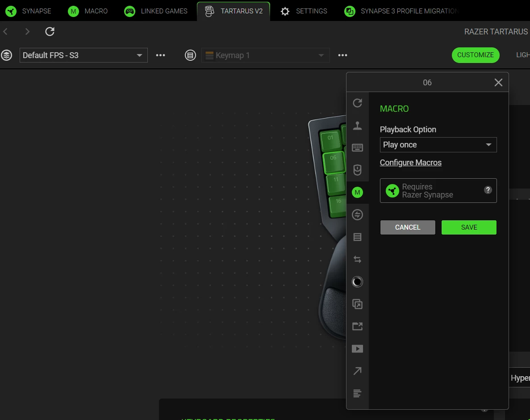Viewport: 530px width, 420px height.
Task: Select the Switch Lighting circle icon
Action: click(357, 281)
